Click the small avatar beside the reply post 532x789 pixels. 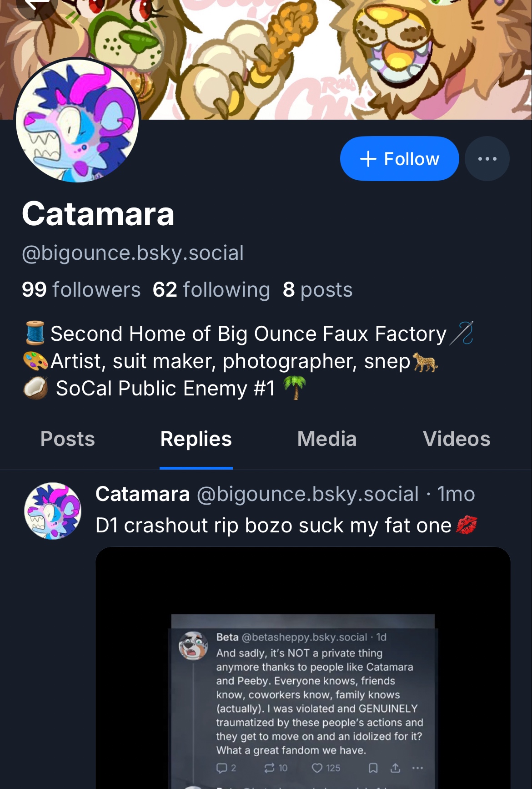coord(53,511)
